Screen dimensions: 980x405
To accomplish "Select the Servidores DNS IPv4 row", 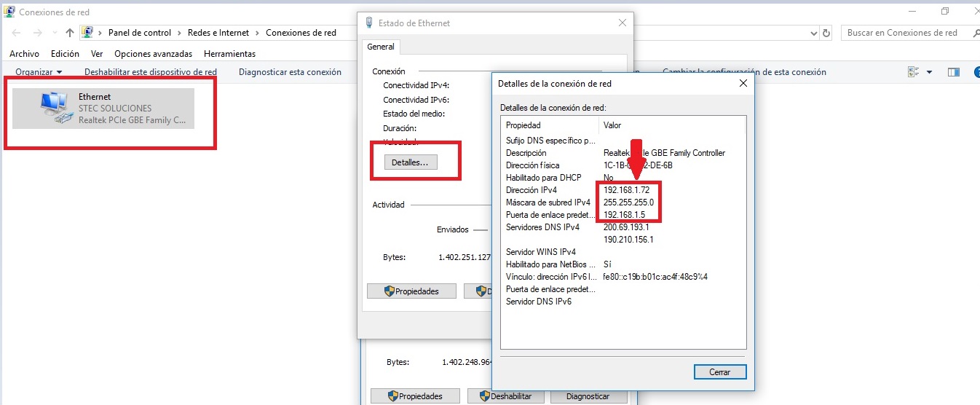I will pyautogui.click(x=623, y=227).
